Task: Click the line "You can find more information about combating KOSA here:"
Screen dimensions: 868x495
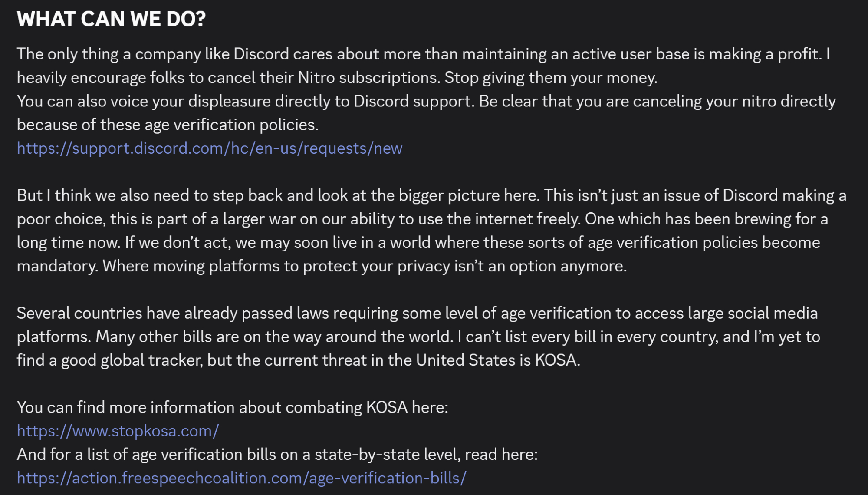Action: (232, 407)
